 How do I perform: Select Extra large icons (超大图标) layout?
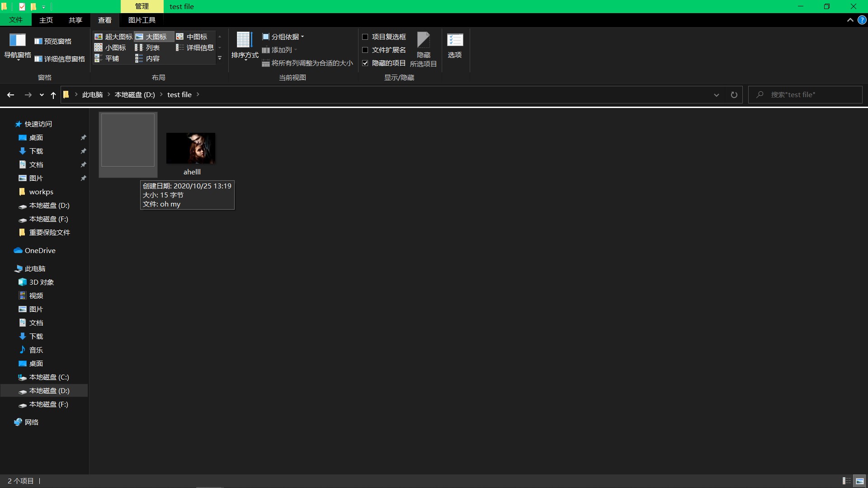pyautogui.click(x=113, y=37)
